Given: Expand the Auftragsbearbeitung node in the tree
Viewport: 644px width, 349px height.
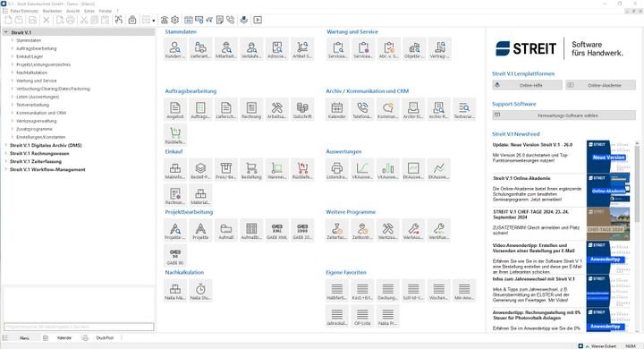Looking at the screenshot, I should click(12, 48).
